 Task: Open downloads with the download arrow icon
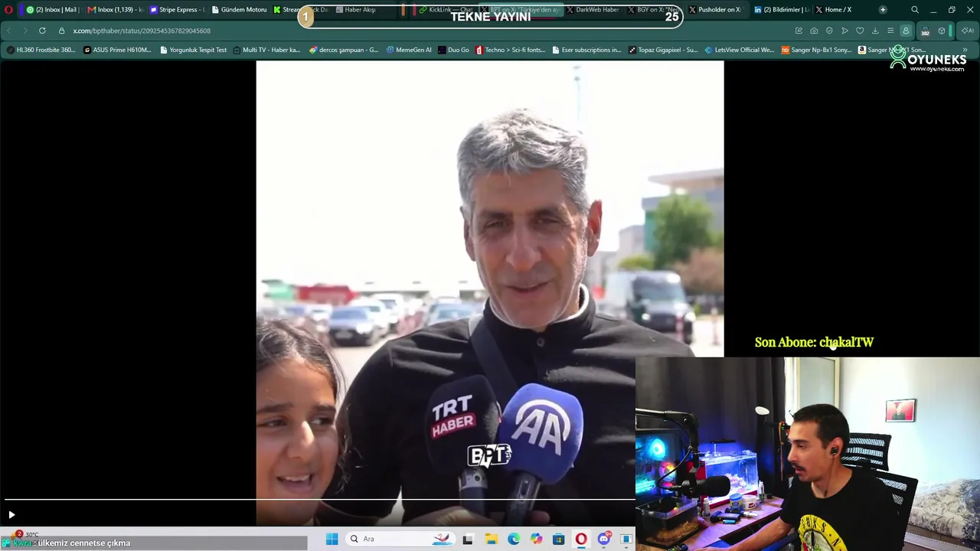pos(875,31)
